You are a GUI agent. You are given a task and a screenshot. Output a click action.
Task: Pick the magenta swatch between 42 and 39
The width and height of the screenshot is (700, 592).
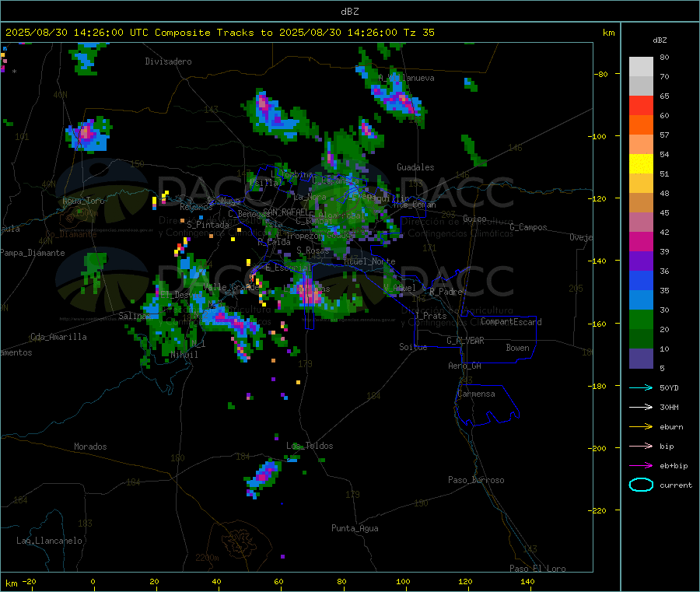[641, 241]
